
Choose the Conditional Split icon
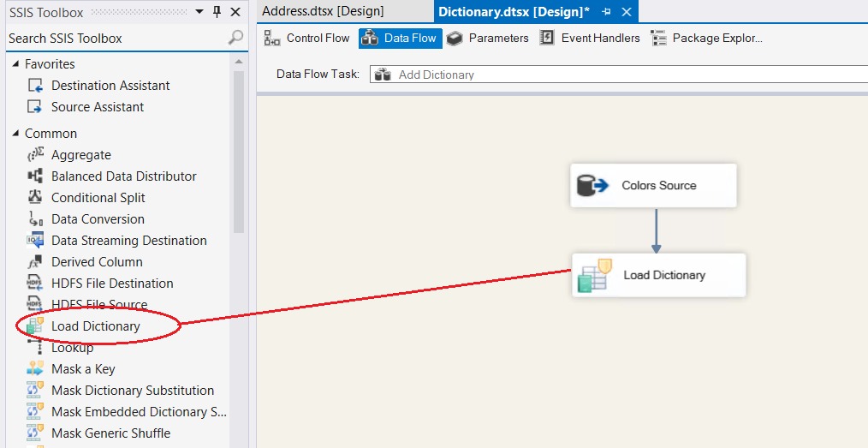35,198
